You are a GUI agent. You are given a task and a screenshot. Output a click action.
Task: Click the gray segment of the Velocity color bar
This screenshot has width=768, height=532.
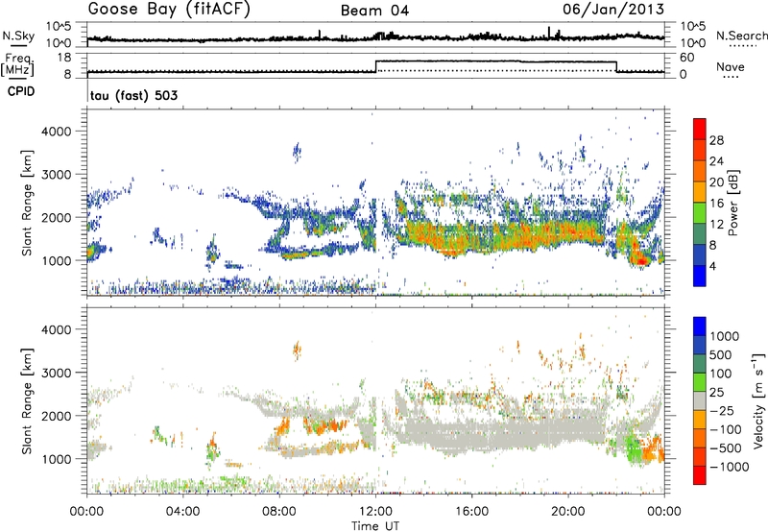700,400
